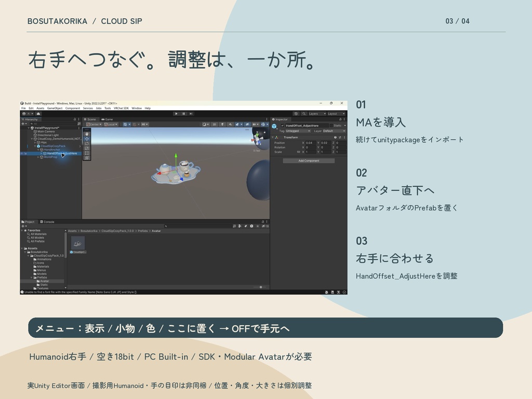Switch to the Game tab
This screenshot has width=532, height=399.
point(107,119)
